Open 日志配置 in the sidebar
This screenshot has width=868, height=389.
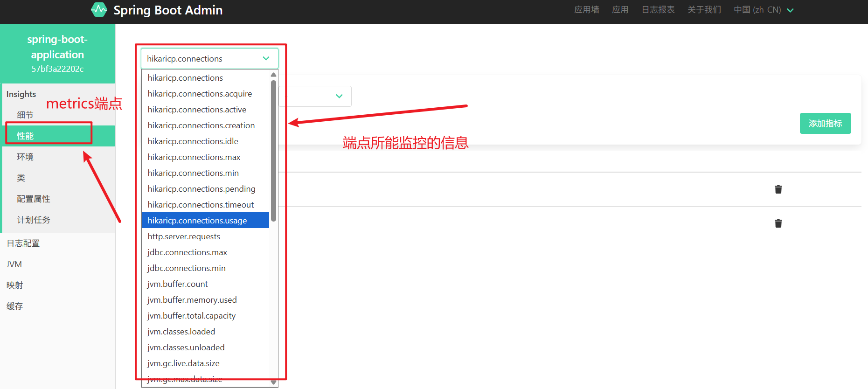(58, 243)
